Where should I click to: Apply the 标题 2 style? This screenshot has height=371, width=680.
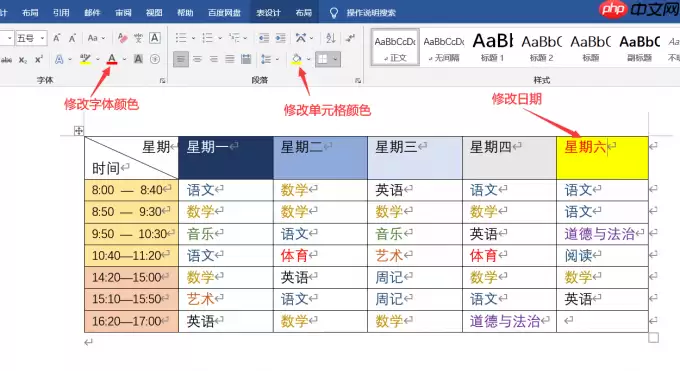541,47
